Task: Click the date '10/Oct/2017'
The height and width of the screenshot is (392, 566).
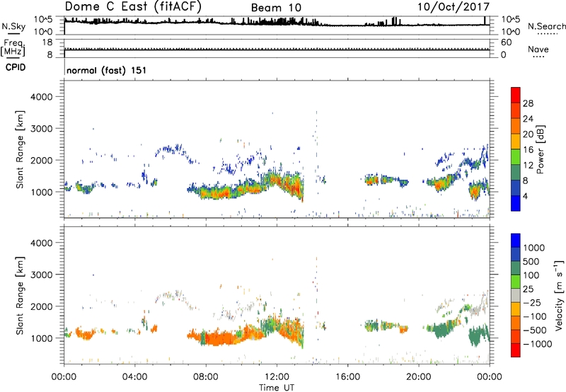Action: click(x=454, y=7)
